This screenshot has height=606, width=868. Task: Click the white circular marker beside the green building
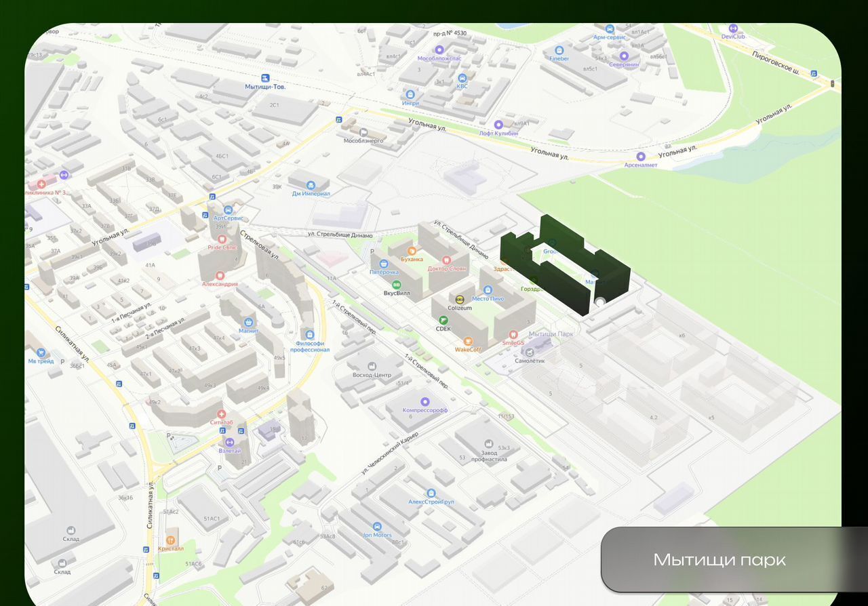(x=599, y=303)
